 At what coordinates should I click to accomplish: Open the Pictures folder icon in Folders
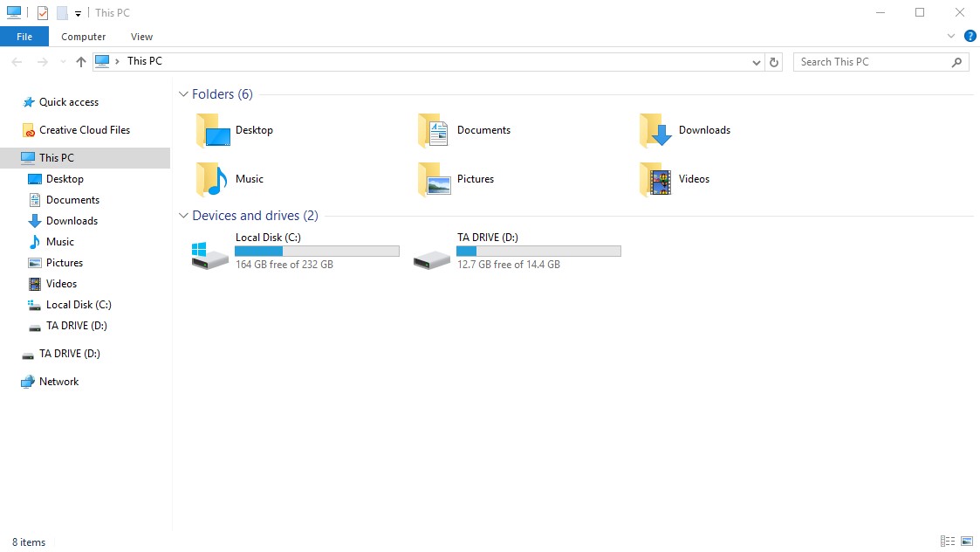click(x=434, y=179)
